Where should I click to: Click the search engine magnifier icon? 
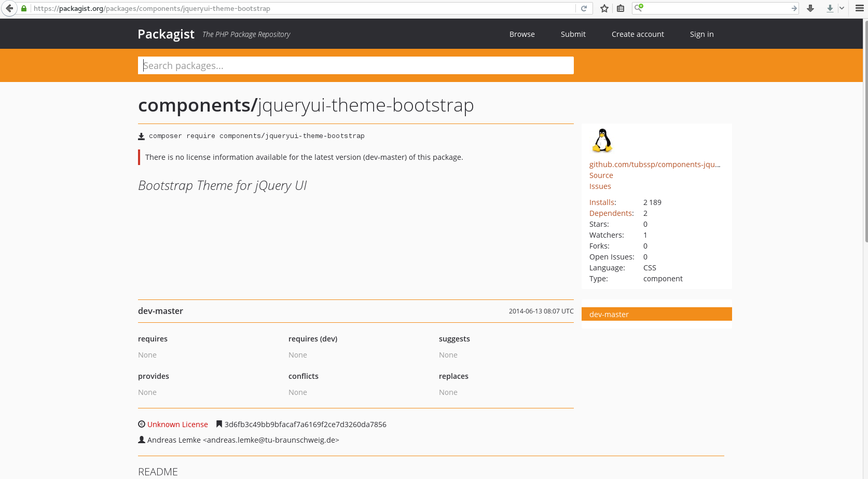coord(639,8)
